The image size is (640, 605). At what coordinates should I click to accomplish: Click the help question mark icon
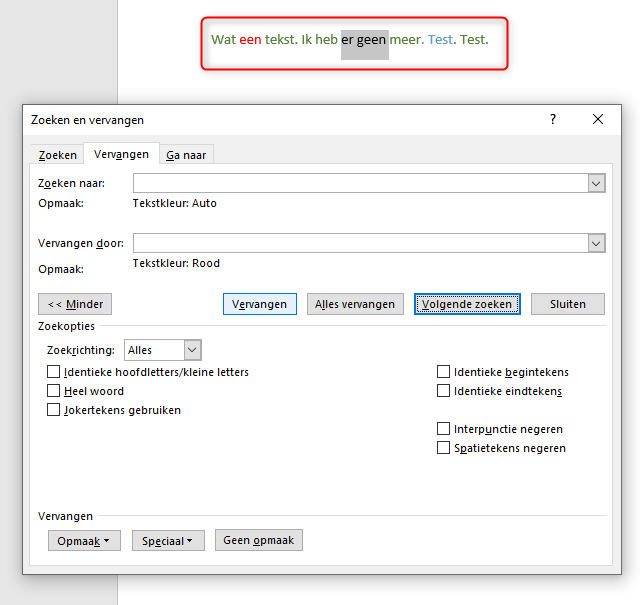click(x=553, y=119)
